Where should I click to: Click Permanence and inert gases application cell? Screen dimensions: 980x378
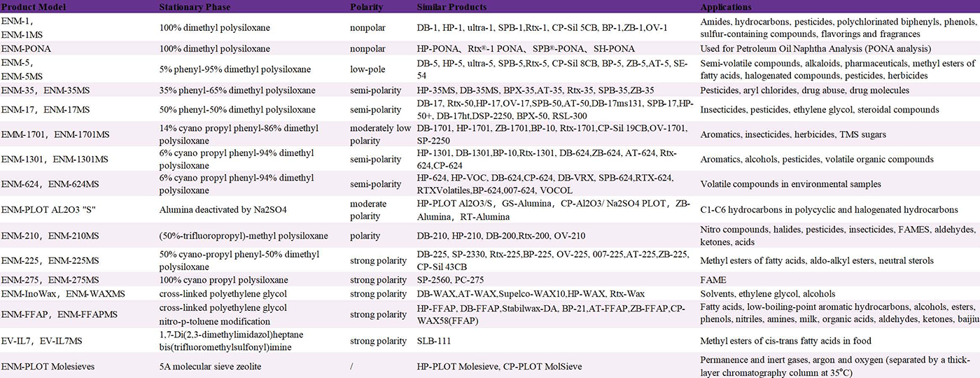pyautogui.click(x=836, y=366)
